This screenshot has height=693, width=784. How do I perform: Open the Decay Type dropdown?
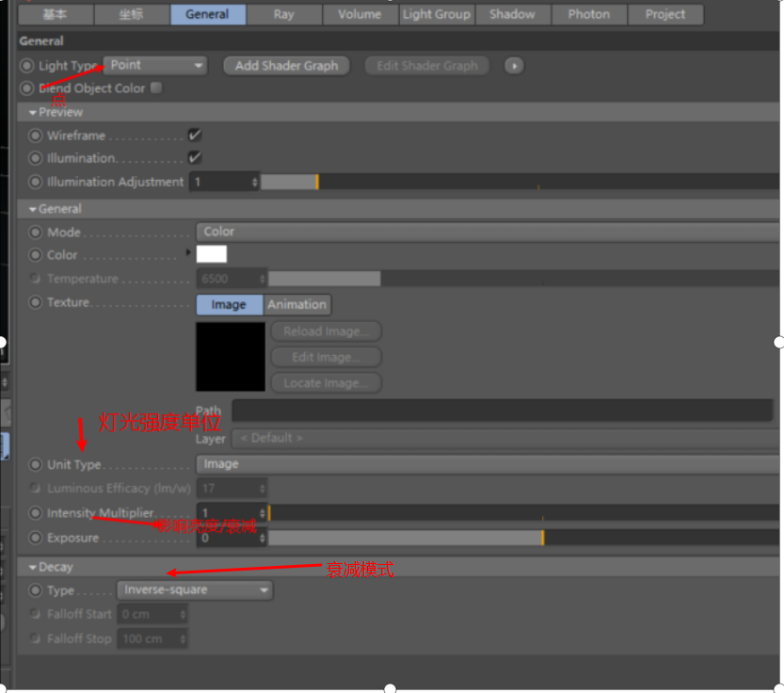click(x=195, y=590)
